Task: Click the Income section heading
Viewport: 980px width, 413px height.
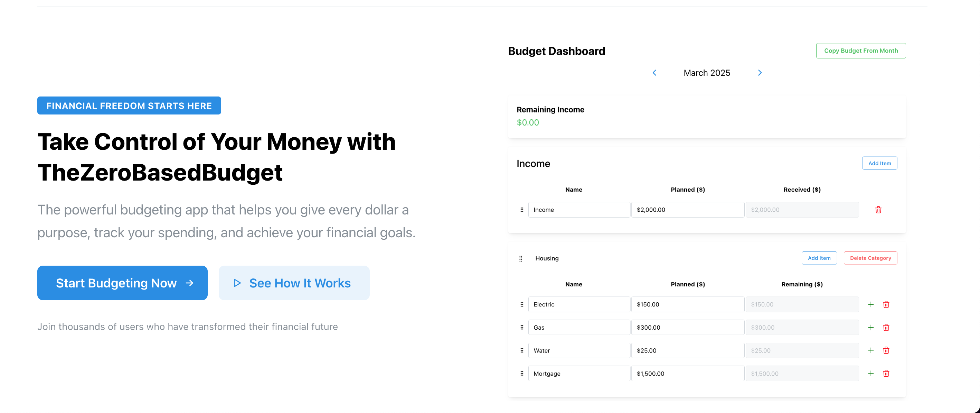Action: click(x=534, y=164)
